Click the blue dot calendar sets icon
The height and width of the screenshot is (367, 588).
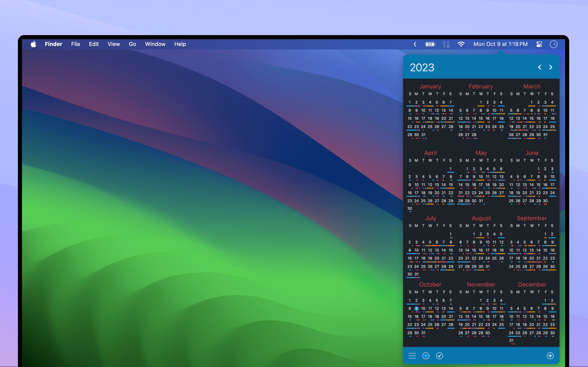pyautogui.click(x=426, y=356)
